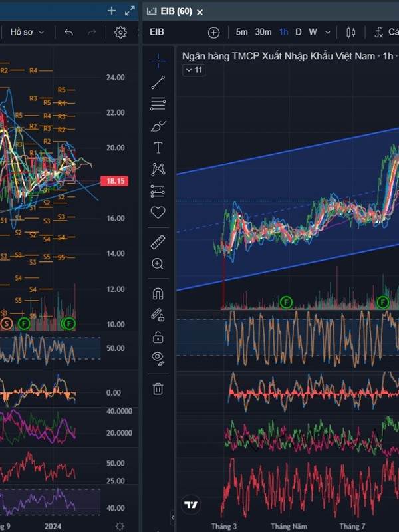Viewport: 399px width, 532px height.
Task: Activate the zoom in tool
Action: click(158, 263)
